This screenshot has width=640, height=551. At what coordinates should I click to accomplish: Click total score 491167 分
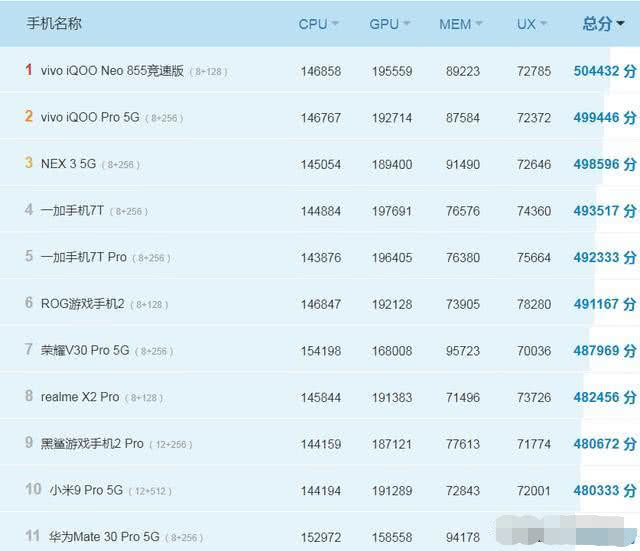[x=605, y=304]
